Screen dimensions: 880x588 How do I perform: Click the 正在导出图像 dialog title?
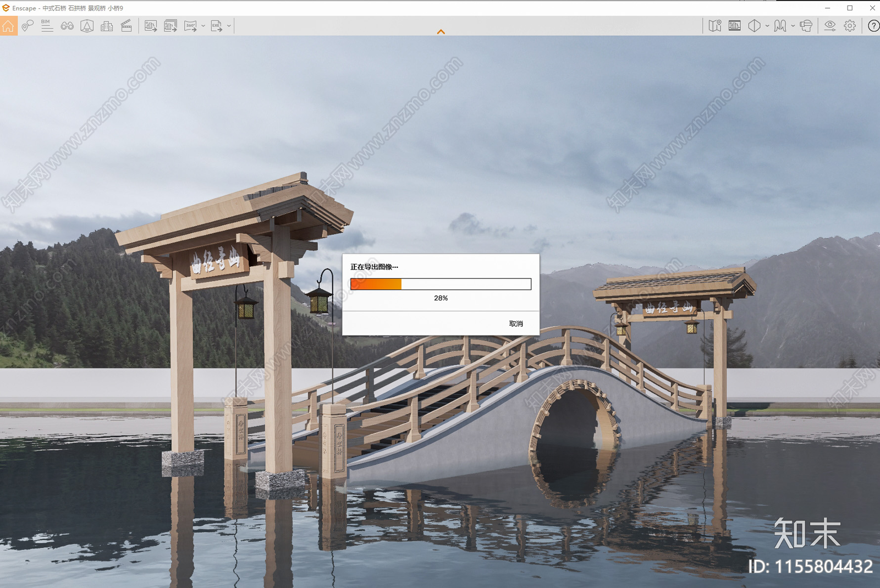coord(374,267)
